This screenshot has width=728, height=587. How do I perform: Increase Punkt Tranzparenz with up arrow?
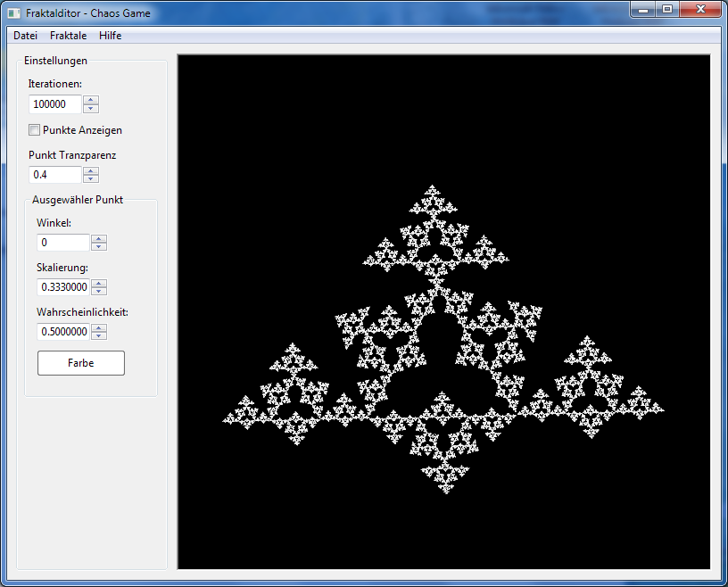pyautogui.click(x=91, y=170)
